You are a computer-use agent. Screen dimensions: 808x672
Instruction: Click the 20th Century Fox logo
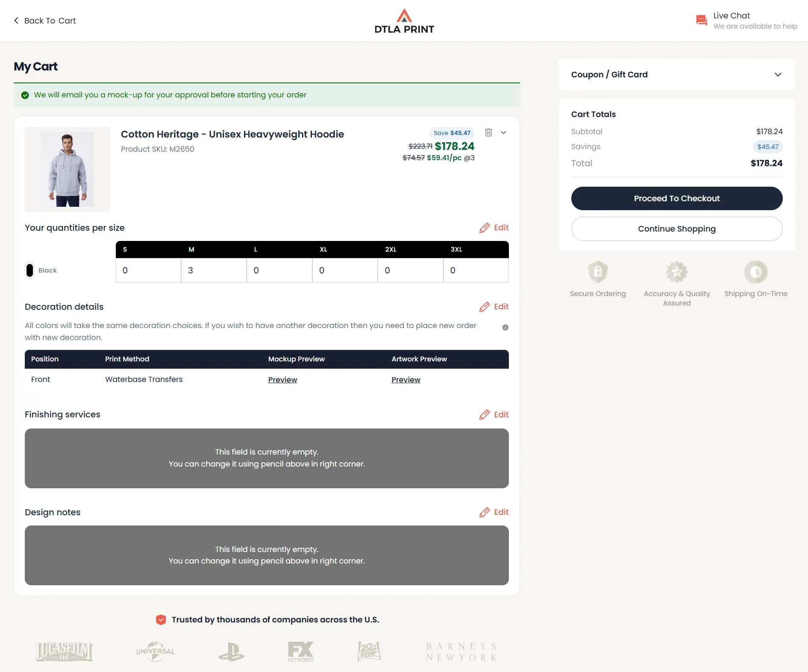click(369, 651)
